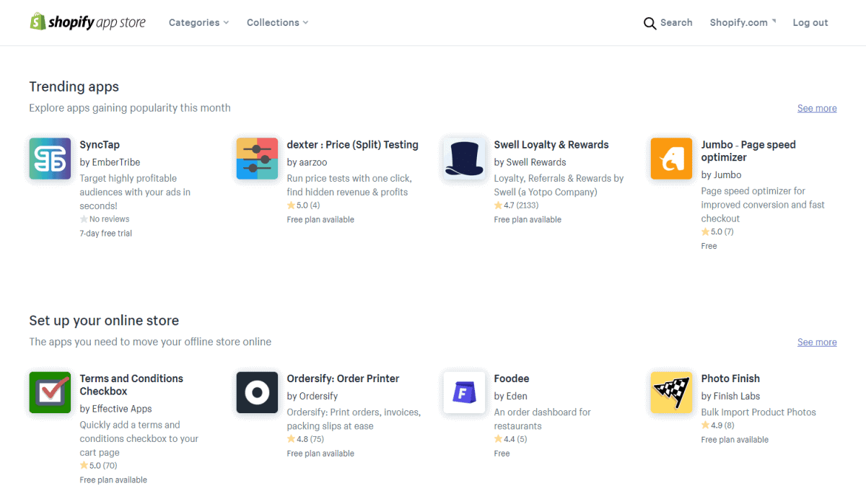Open Shopify.com external link
This screenshot has width=866, height=504.
point(743,22)
